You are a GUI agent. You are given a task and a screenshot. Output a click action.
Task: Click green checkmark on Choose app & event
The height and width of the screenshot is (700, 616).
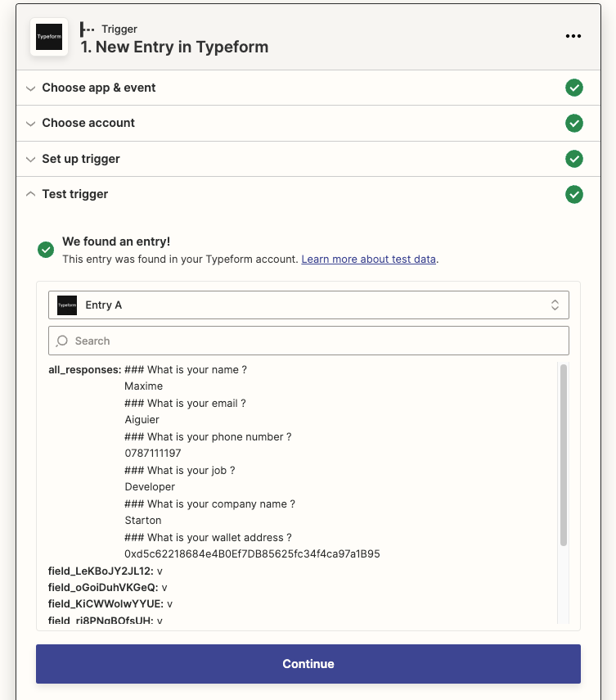tap(574, 88)
